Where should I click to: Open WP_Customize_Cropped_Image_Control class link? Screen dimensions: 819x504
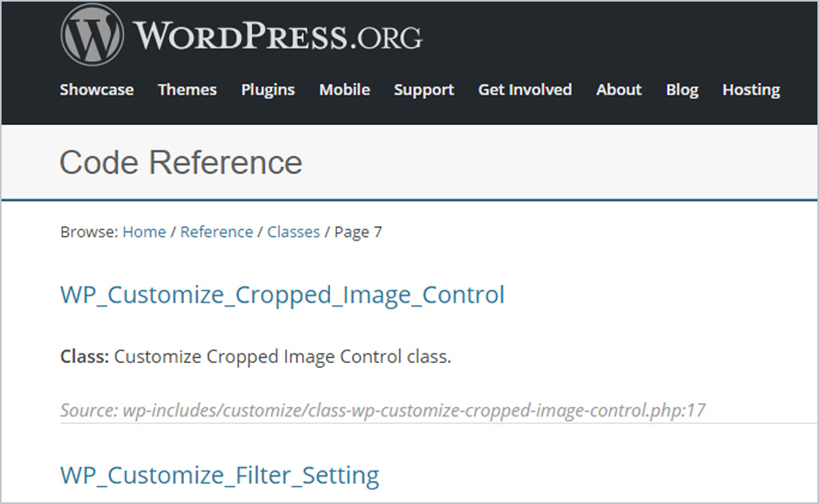coord(282,295)
